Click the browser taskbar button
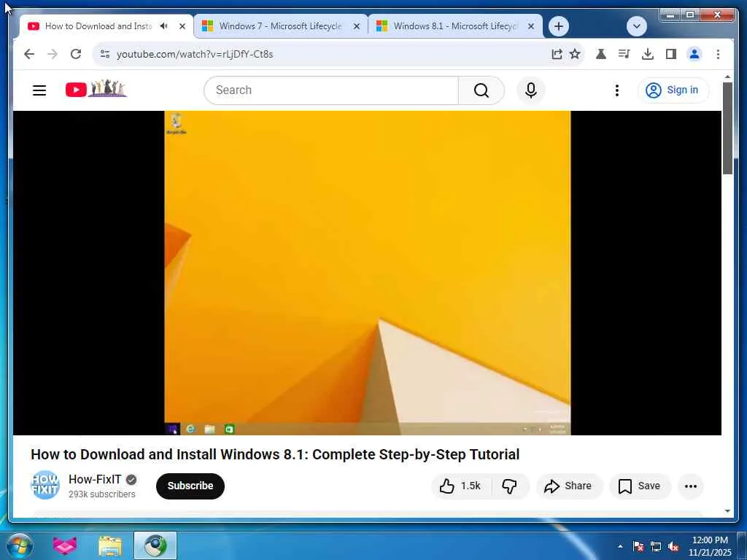 (155, 545)
